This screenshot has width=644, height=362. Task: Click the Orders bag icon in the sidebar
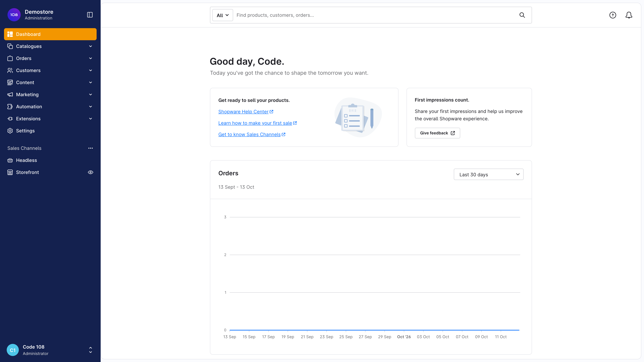(10, 58)
